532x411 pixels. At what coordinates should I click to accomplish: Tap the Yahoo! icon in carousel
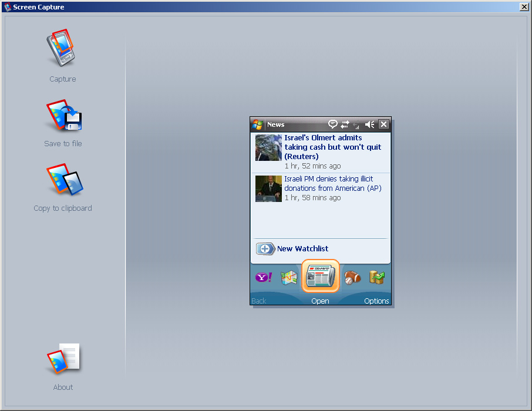262,277
